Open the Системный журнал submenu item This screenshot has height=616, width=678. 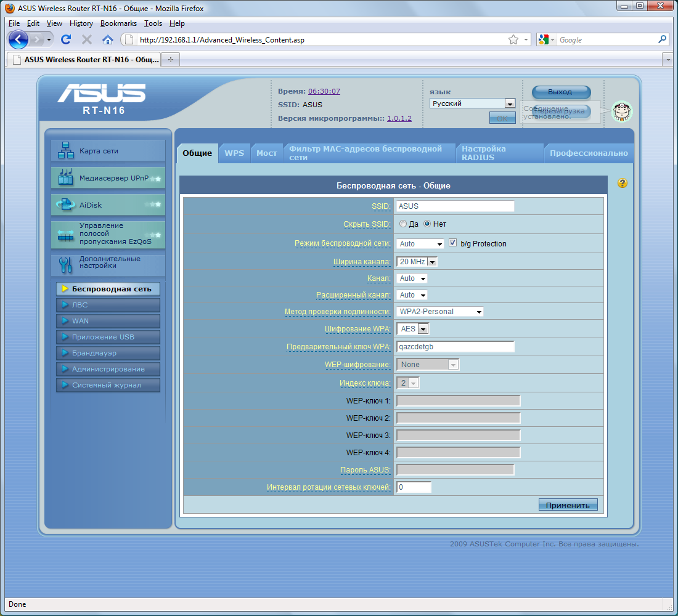pyautogui.click(x=108, y=385)
